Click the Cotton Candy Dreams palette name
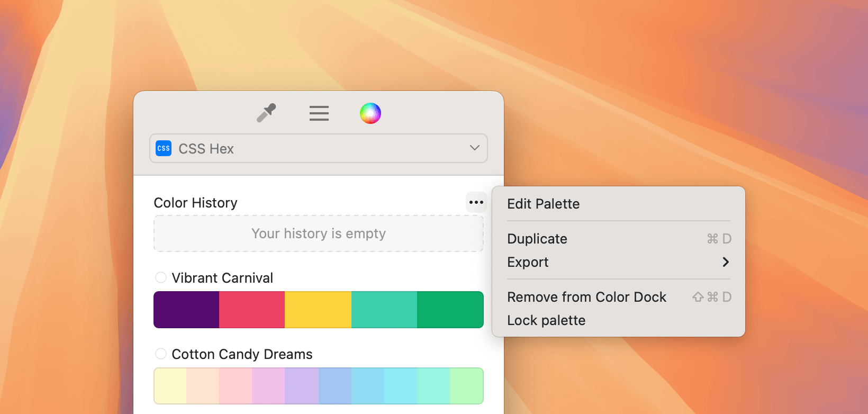This screenshot has height=414, width=868. click(x=242, y=354)
